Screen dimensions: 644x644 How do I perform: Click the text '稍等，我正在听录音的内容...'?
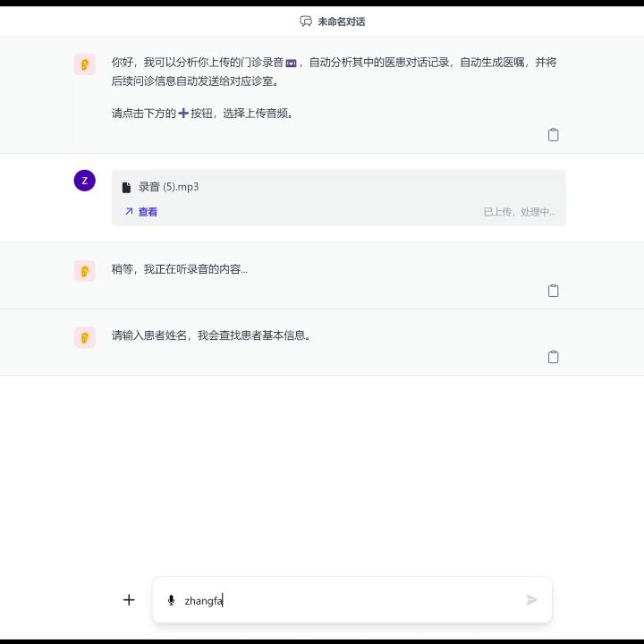click(180, 269)
